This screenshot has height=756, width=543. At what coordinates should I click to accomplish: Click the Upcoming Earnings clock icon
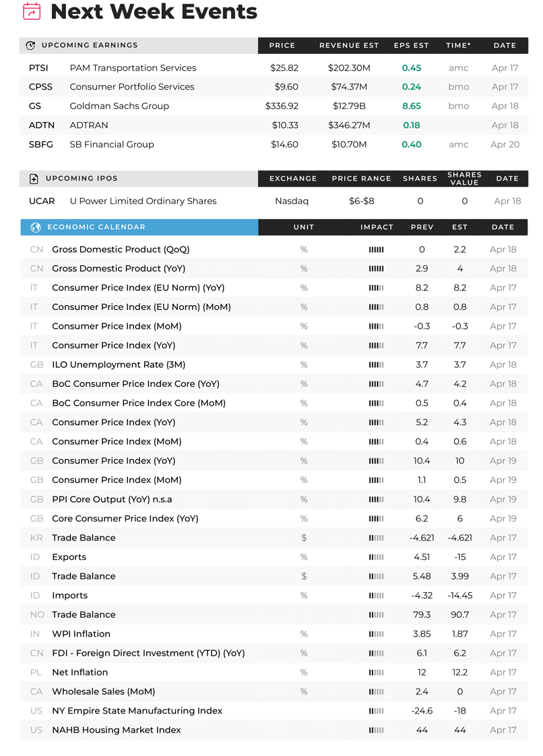(30, 45)
